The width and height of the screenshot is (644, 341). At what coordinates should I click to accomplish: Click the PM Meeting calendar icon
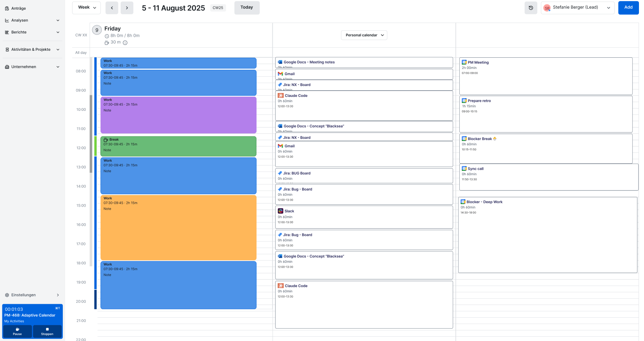tap(464, 62)
